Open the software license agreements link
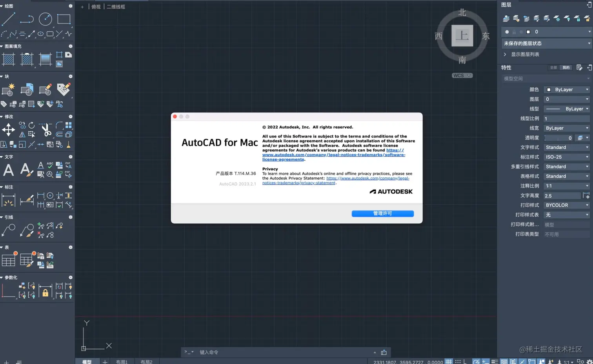The image size is (593, 364). pos(334,155)
